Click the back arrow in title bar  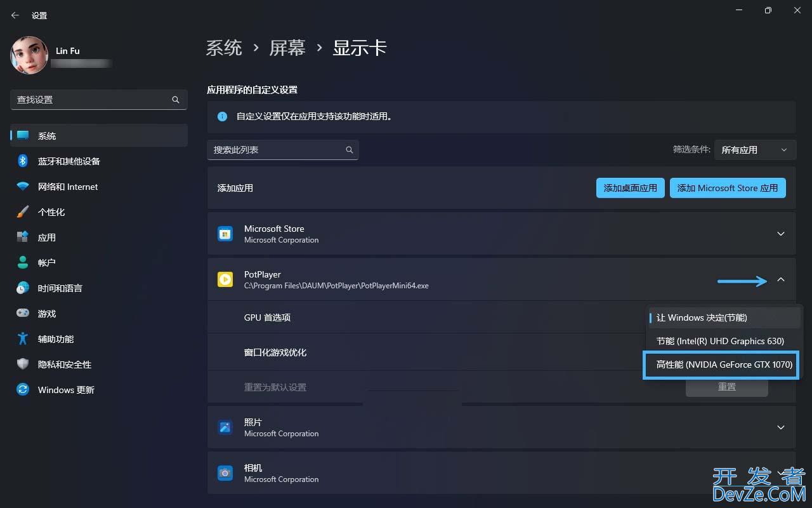pyautogui.click(x=15, y=15)
